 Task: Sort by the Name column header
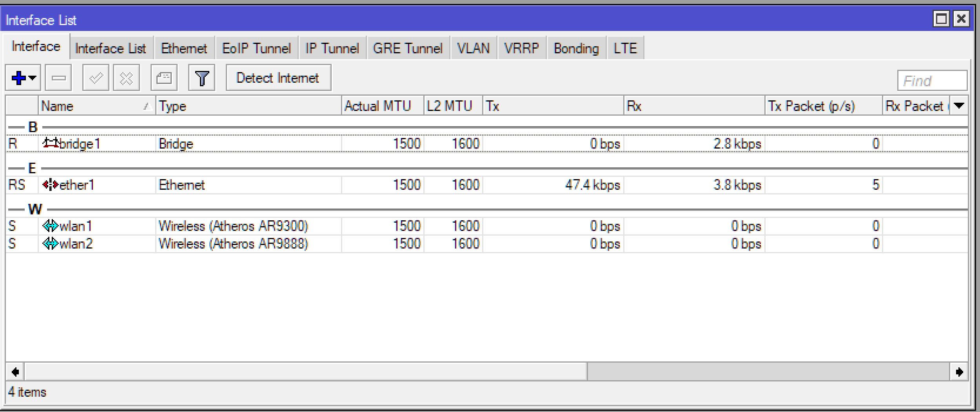tap(97, 106)
